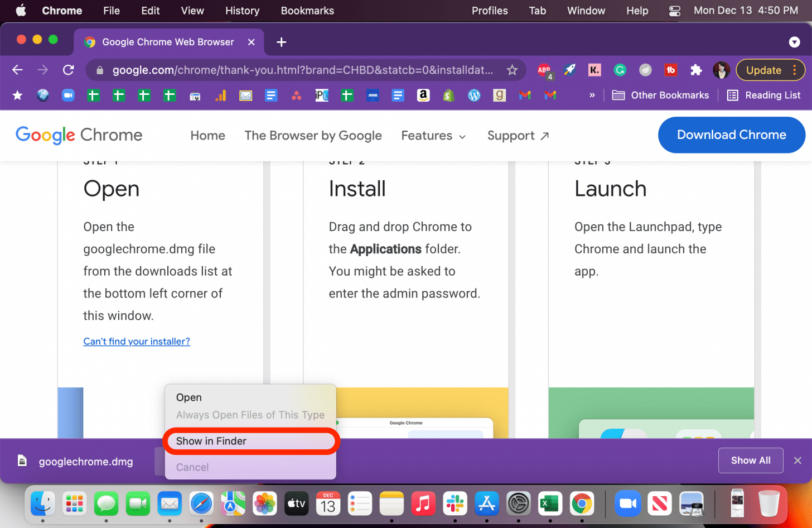Open the Update button's three-dot menu
Screen dimensions: 812x528
794,70
